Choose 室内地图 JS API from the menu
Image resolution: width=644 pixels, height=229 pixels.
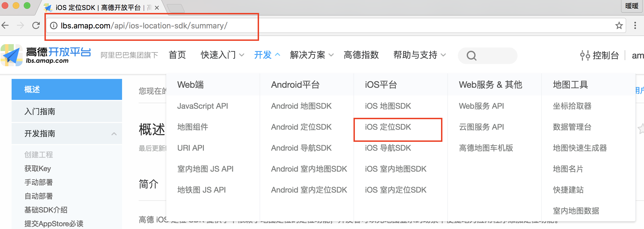click(205, 169)
